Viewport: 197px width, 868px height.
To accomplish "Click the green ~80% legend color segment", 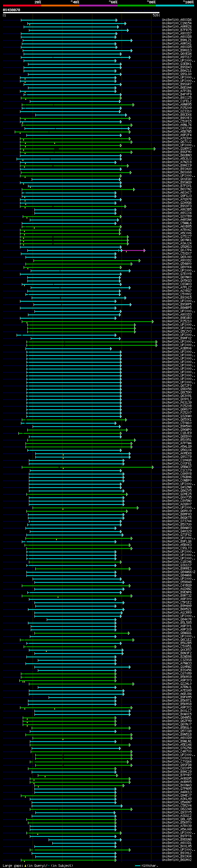I will coord(137,6).
